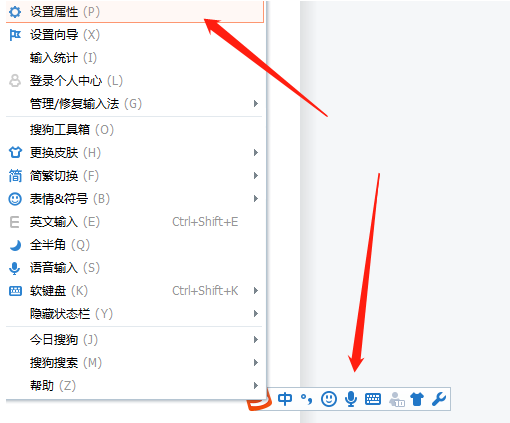Click the 中 Chinese/English mode icon

tap(285, 399)
